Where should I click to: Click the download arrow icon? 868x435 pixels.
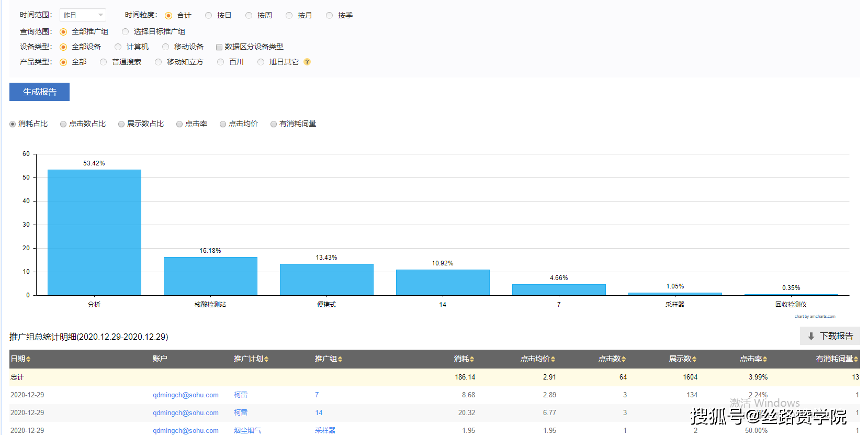pos(811,336)
